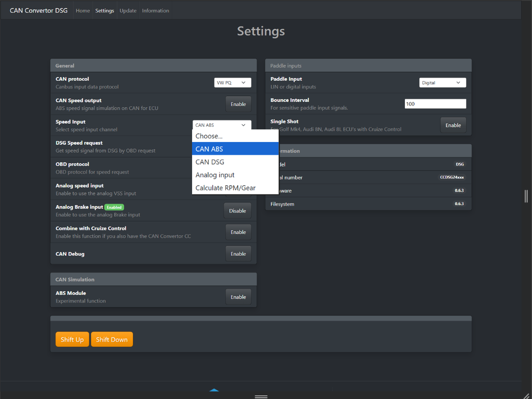Choose CAN DSG as speed input
The width and height of the screenshot is (532, 399).
point(235,162)
